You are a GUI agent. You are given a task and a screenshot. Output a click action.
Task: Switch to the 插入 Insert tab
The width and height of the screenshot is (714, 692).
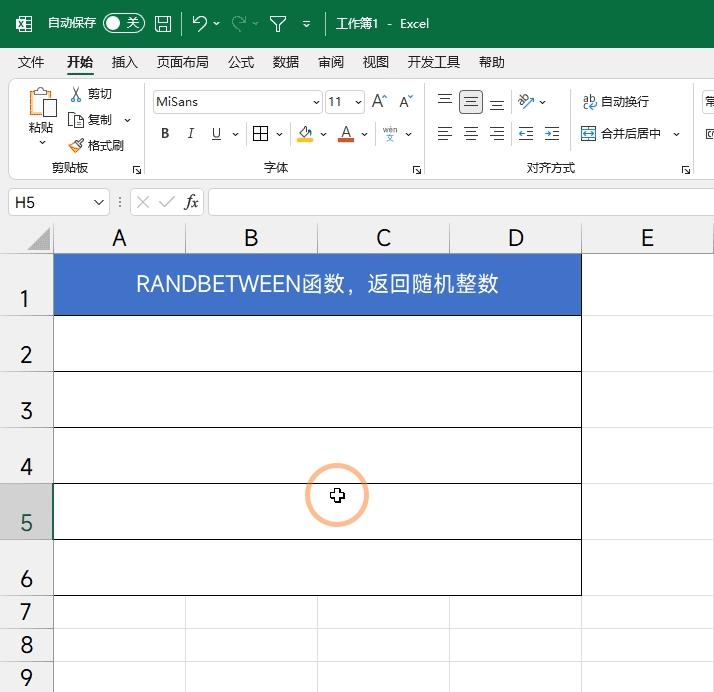pos(124,62)
